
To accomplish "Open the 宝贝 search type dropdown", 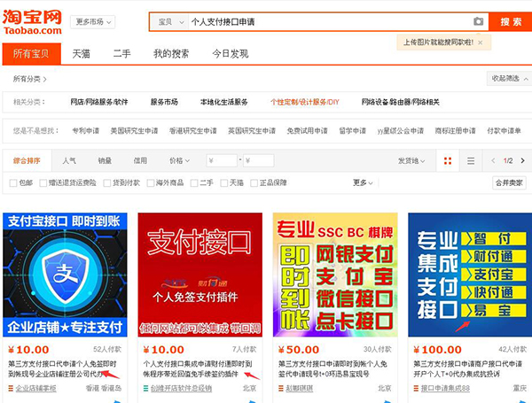I will pyautogui.click(x=169, y=22).
